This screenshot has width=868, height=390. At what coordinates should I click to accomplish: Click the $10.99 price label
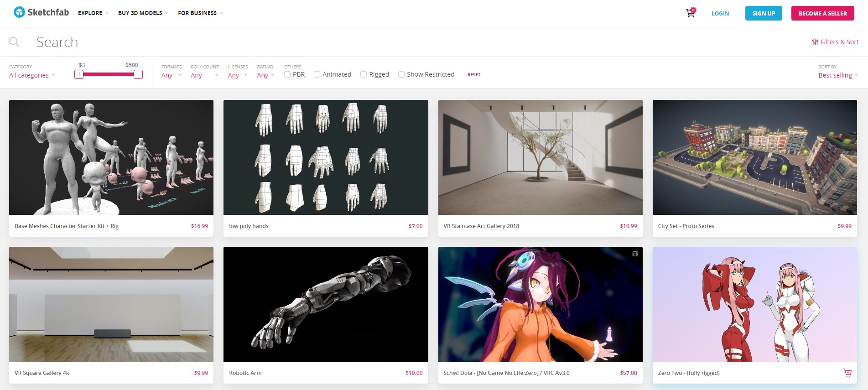tap(629, 226)
